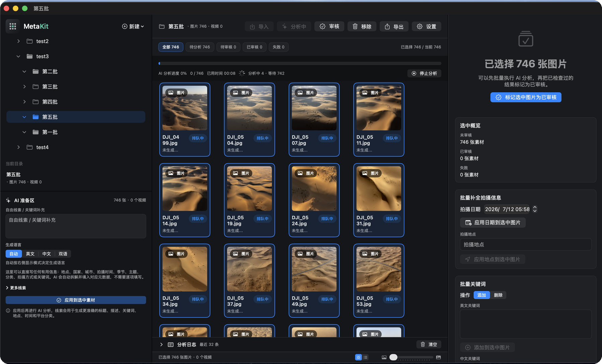Click image type icon on DJI_0524.jpg

(300, 173)
